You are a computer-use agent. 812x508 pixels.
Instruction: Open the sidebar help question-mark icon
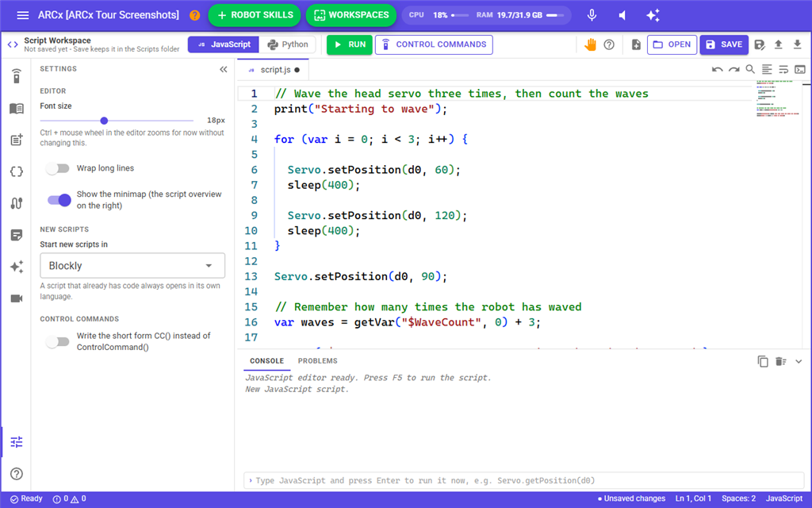coord(17,474)
